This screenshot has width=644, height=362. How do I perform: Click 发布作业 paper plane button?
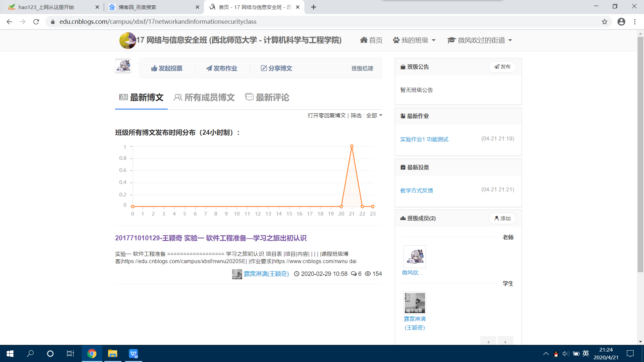[221, 68]
